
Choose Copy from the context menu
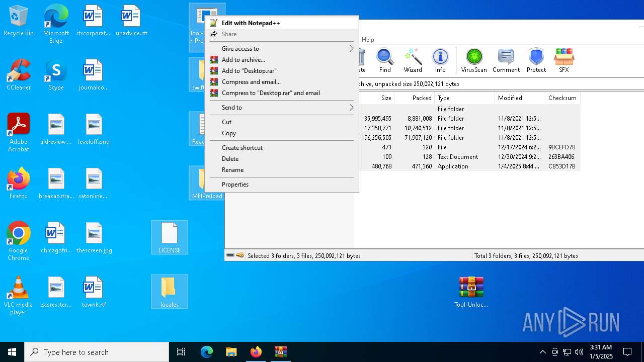pyautogui.click(x=282, y=133)
